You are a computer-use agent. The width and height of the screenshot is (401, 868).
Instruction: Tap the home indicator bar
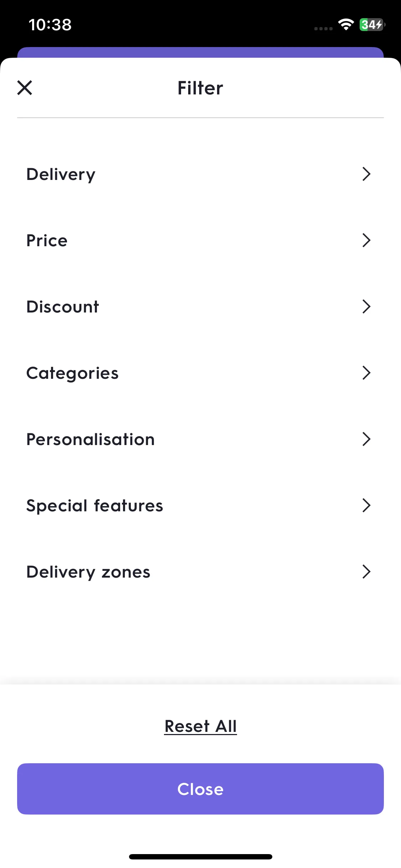click(200, 857)
